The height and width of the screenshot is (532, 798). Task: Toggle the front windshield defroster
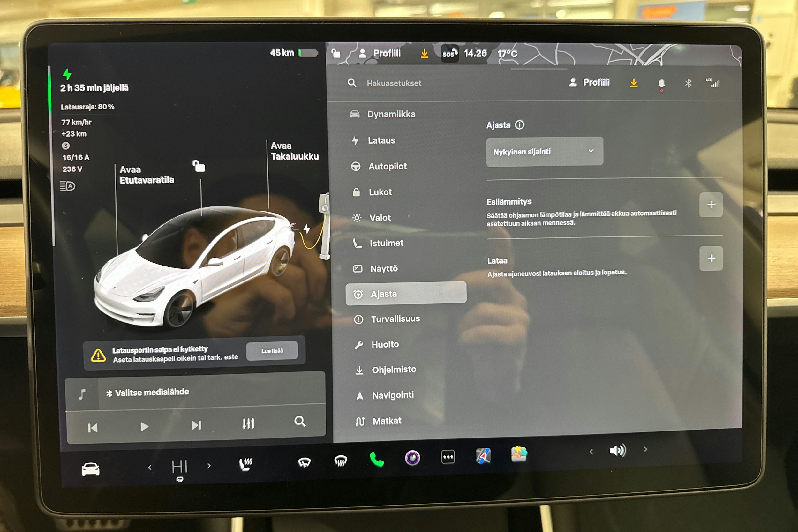[305, 463]
